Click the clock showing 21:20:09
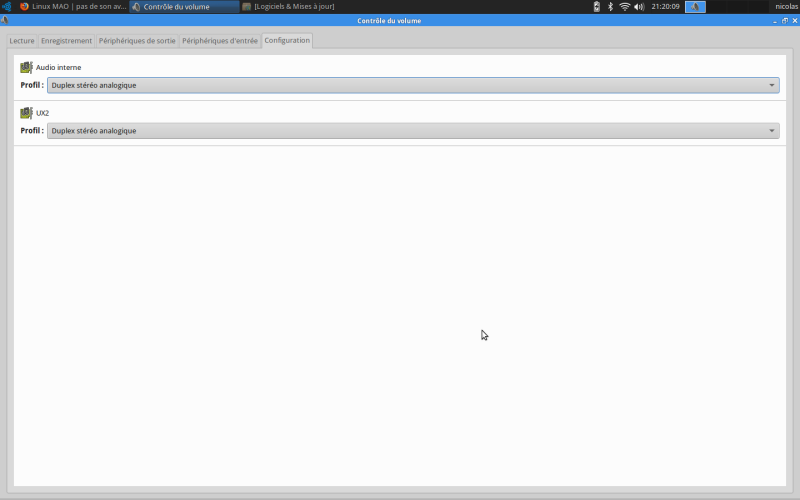Image resolution: width=800 pixels, height=500 pixels. tap(665, 7)
